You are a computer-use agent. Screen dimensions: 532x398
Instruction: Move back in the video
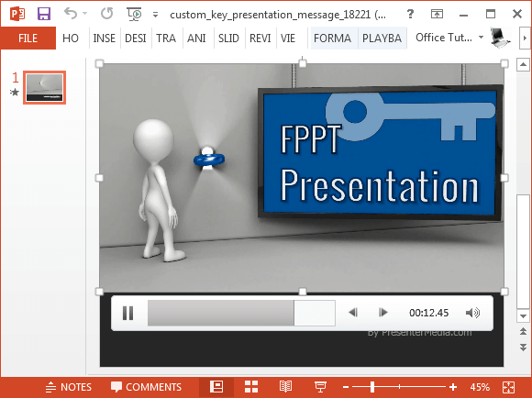coord(353,312)
